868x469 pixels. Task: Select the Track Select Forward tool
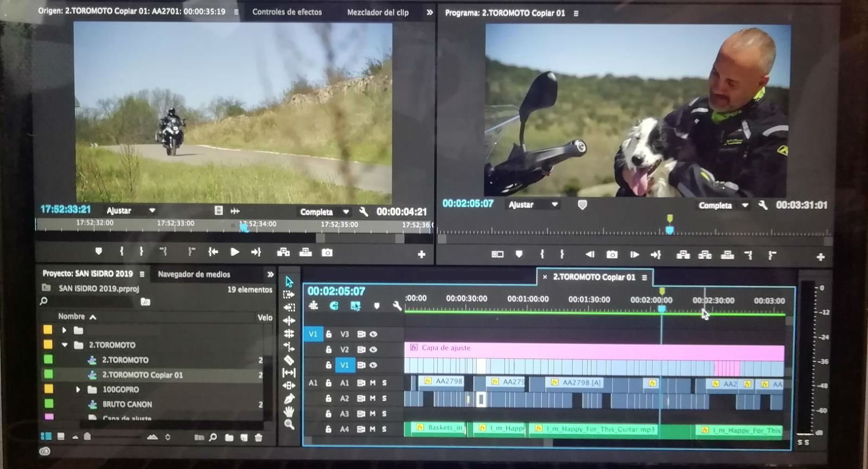[x=289, y=294]
